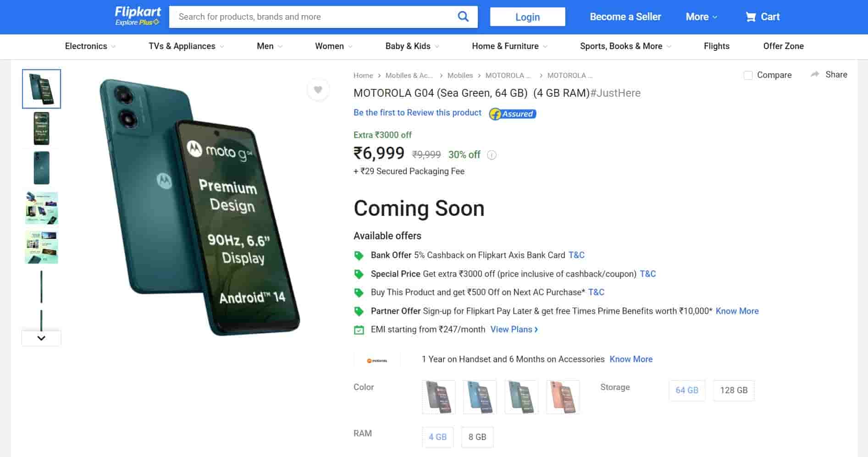The width and height of the screenshot is (868, 457).
Task: Open the Offer Zone menu item
Action: pos(783,46)
